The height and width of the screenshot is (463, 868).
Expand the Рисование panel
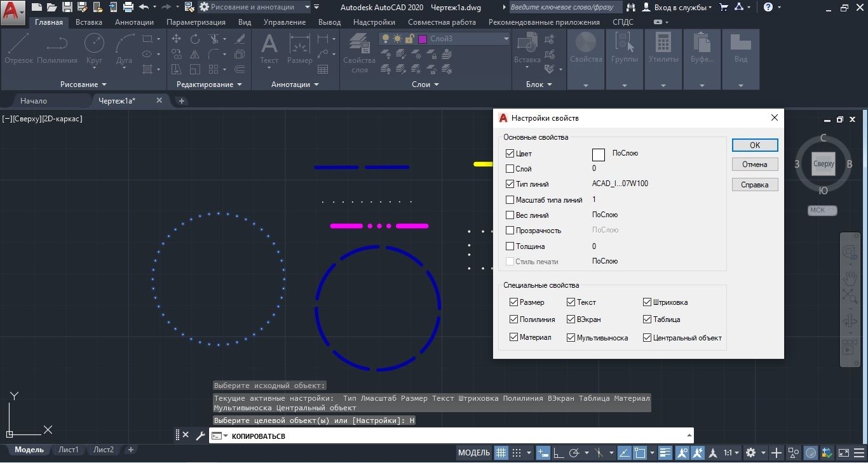pos(83,84)
